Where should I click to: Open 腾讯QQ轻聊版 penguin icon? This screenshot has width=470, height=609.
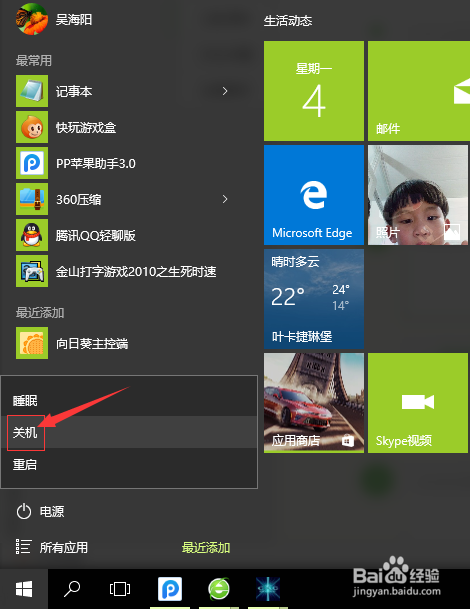tap(32, 235)
